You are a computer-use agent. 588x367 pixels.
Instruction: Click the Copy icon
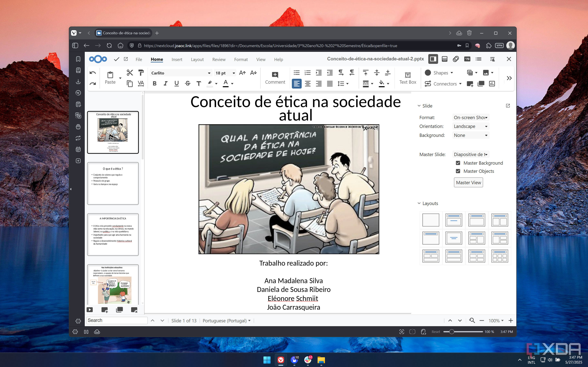point(130,84)
